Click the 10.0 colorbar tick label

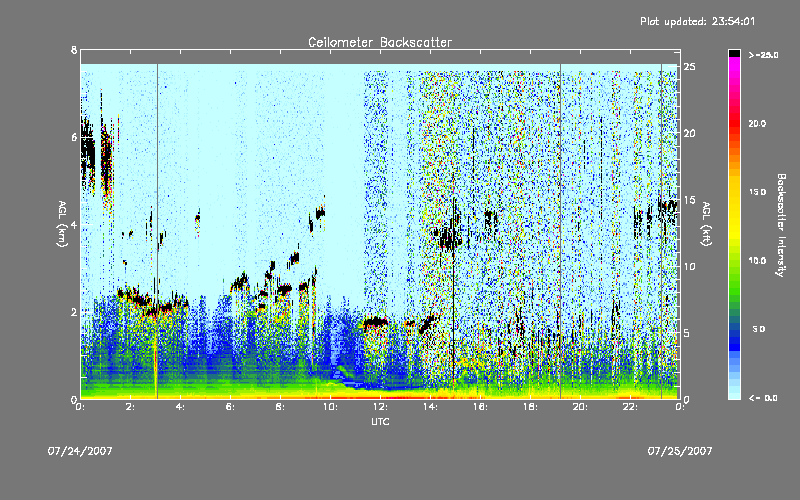click(757, 261)
